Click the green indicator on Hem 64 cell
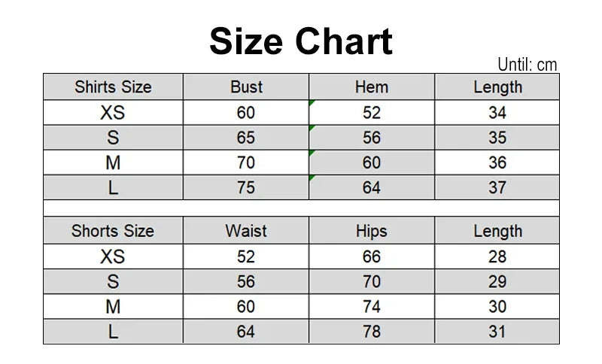This screenshot has height=364, width=602. point(312,177)
